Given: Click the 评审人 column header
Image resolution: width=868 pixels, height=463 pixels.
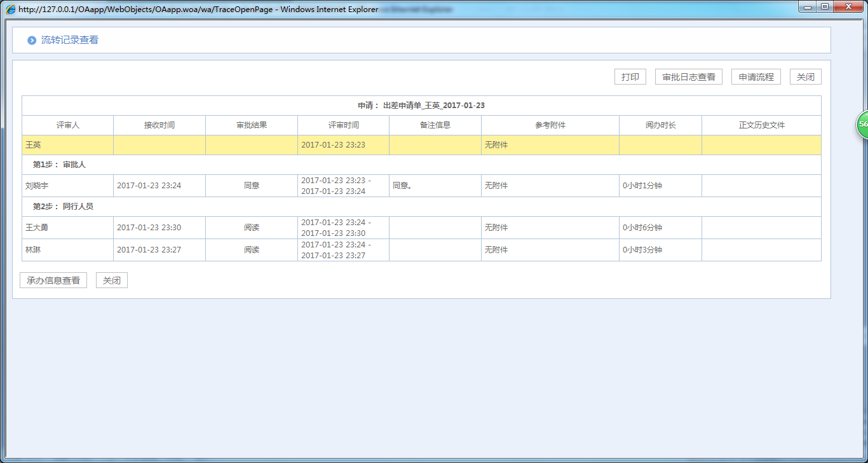Looking at the screenshot, I should pyautogui.click(x=67, y=125).
